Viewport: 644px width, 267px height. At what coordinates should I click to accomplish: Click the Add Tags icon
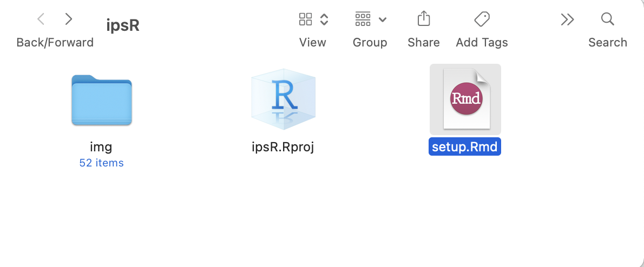coord(482,19)
